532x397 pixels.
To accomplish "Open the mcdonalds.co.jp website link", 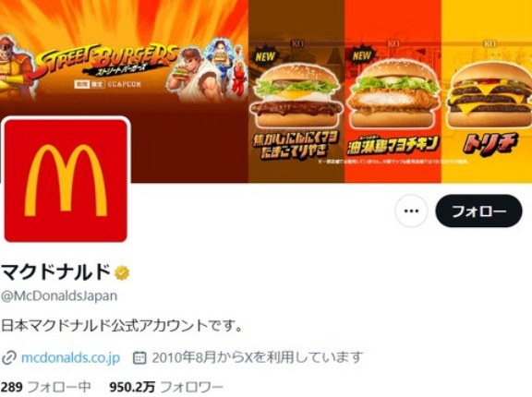I will 70,357.
